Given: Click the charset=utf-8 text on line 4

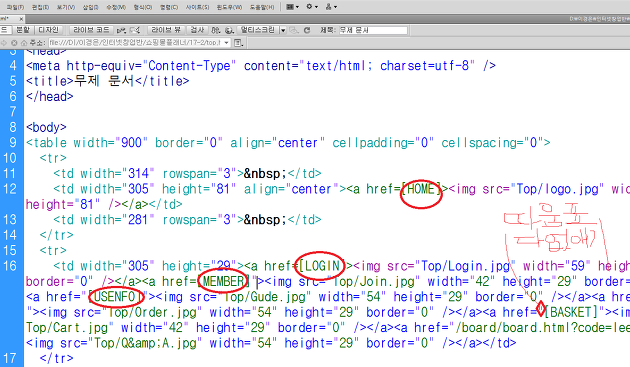Looking at the screenshot, I should (x=424, y=66).
